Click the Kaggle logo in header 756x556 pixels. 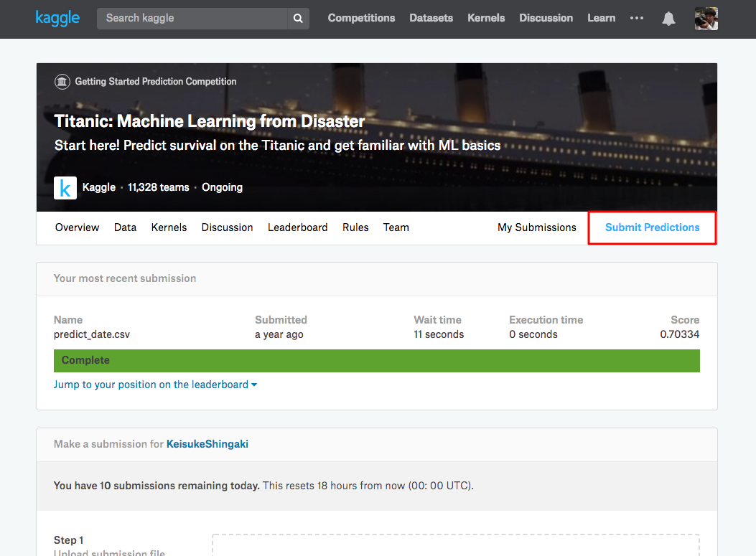pyautogui.click(x=57, y=19)
